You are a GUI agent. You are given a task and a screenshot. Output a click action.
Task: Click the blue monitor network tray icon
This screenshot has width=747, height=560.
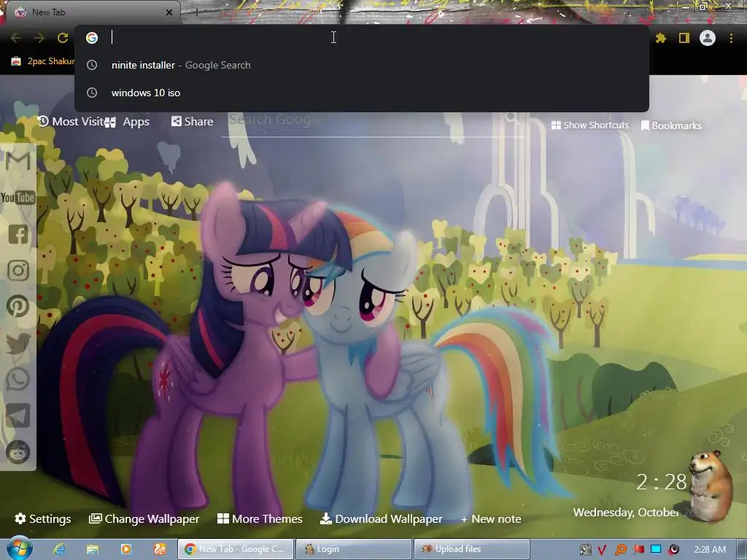pyautogui.click(x=656, y=549)
